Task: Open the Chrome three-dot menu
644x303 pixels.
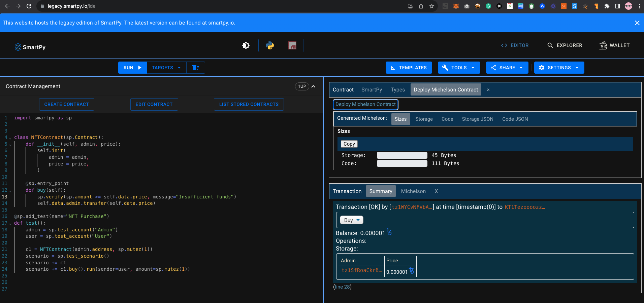Action: point(639,6)
